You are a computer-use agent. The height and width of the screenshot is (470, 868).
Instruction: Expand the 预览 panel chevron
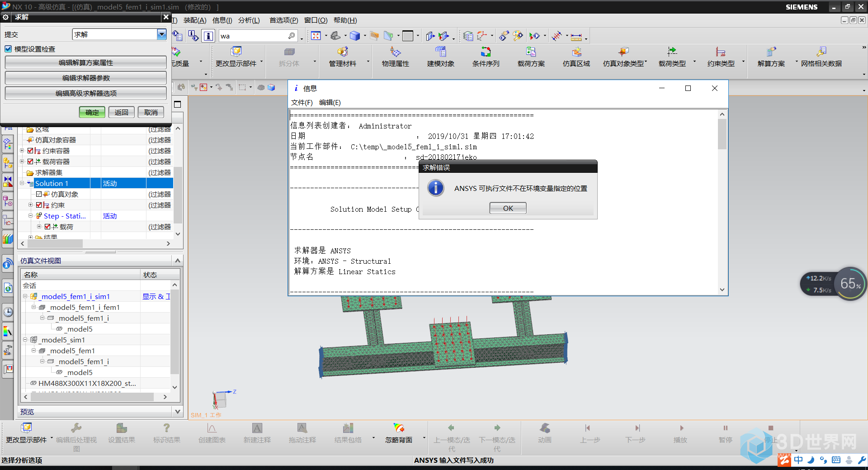coord(178,412)
